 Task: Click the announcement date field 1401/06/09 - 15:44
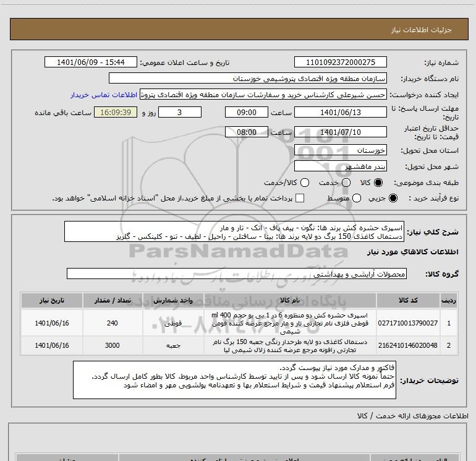91,62
